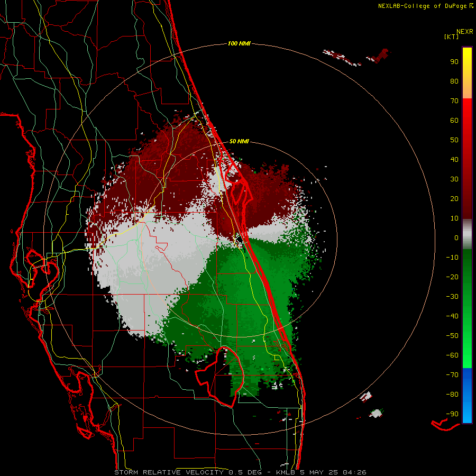This screenshot has height=476, width=476.
Task: Click the STORM RELATIVE VELOCITY caption text
Action: coord(169,472)
